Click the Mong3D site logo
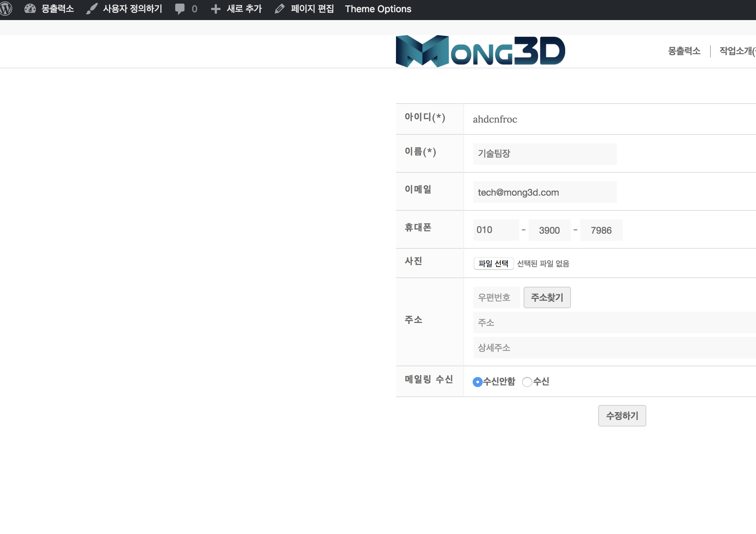This screenshot has height=534, width=756. pos(481,51)
